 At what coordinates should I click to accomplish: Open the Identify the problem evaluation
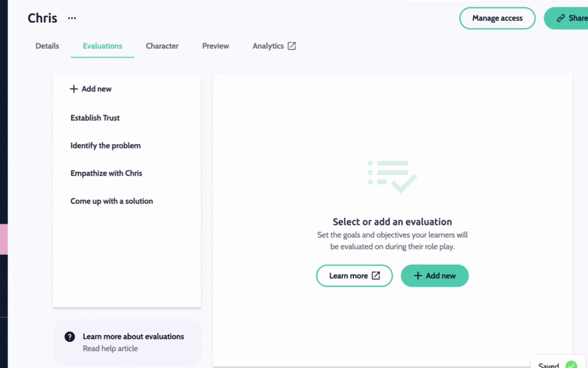click(x=106, y=145)
